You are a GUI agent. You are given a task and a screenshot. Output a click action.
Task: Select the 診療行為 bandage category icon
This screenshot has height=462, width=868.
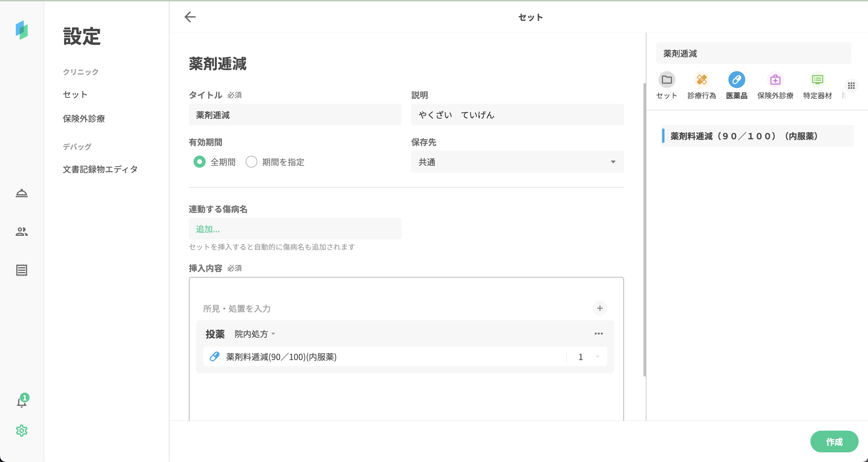702,80
